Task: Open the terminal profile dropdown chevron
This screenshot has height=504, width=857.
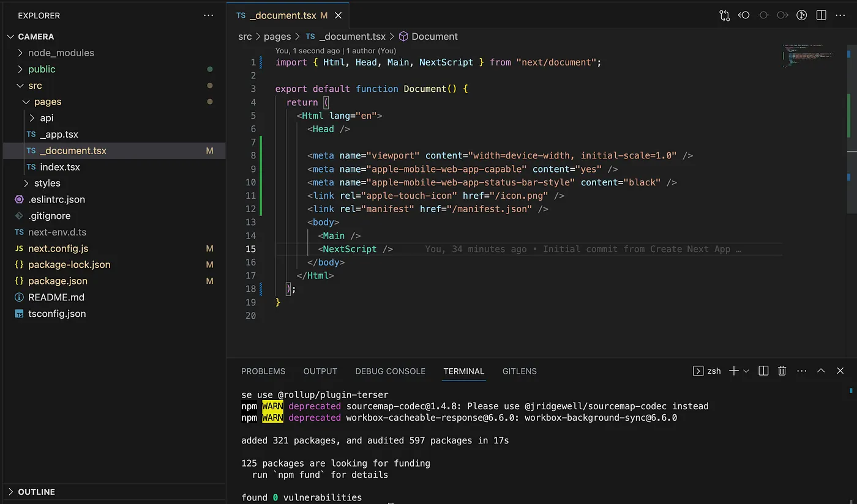Action: [x=746, y=371]
